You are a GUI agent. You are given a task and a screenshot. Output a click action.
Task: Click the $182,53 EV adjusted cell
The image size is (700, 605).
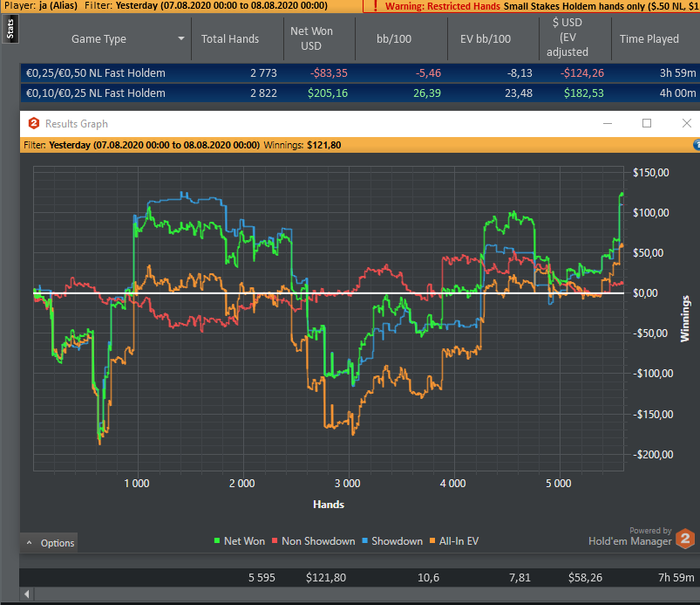coord(583,93)
